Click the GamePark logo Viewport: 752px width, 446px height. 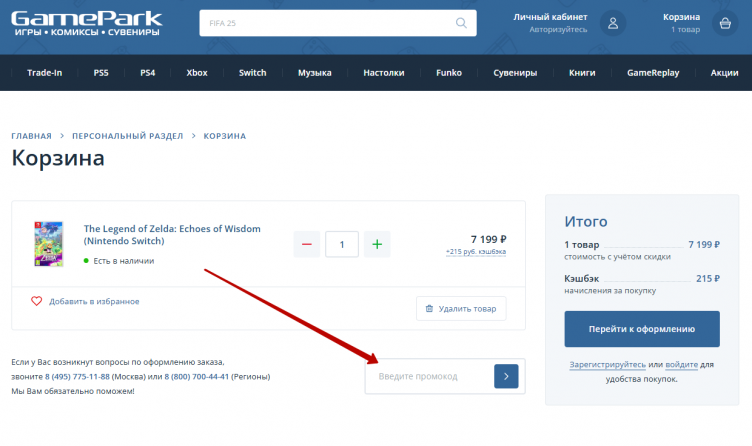87,23
